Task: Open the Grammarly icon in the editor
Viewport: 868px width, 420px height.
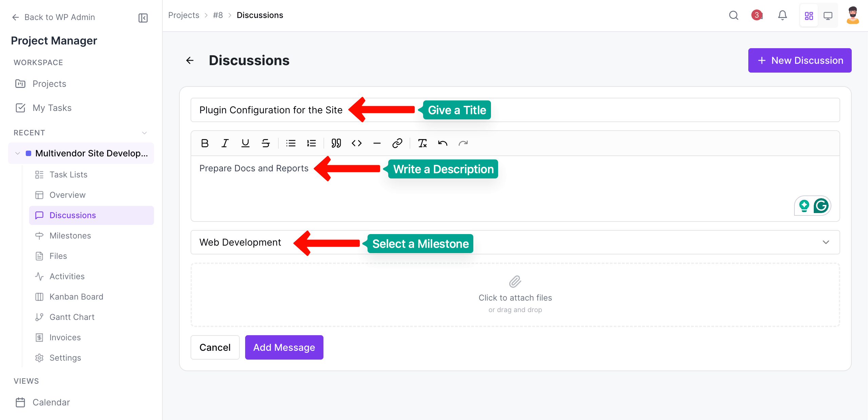Action: tap(821, 206)
